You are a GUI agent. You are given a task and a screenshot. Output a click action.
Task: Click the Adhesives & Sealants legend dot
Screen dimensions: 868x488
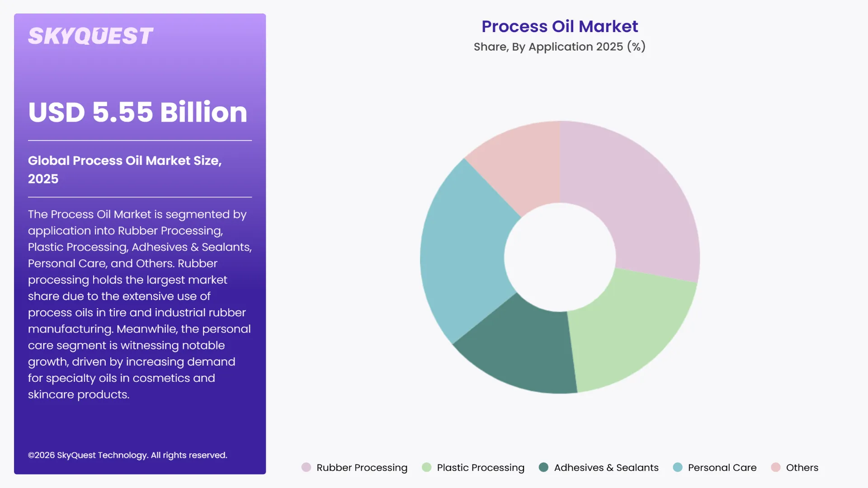pos(543,467)
